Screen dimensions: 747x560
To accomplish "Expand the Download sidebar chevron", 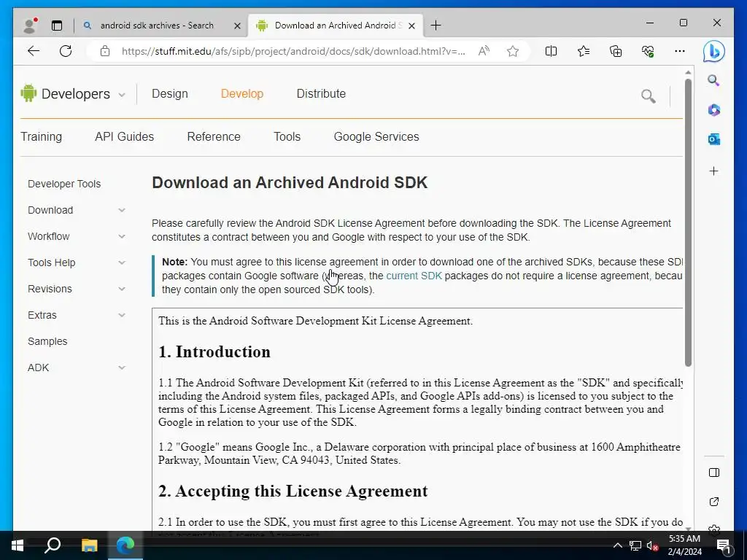I will 122,210.
